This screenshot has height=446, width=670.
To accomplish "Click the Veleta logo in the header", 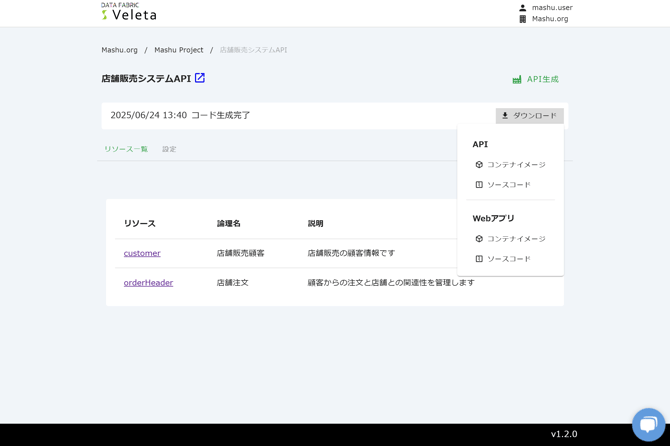I will click(x=129, y=12).
